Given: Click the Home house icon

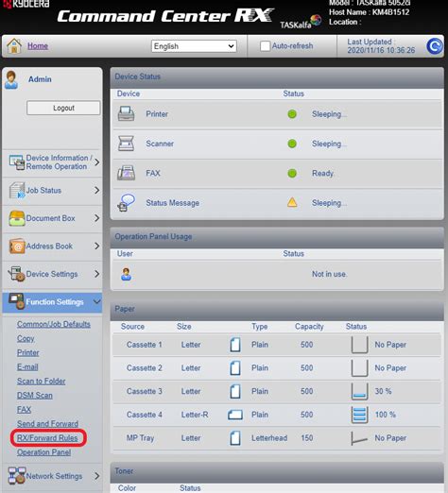Looking at the screenshot, I should click(x=14, y=46).
